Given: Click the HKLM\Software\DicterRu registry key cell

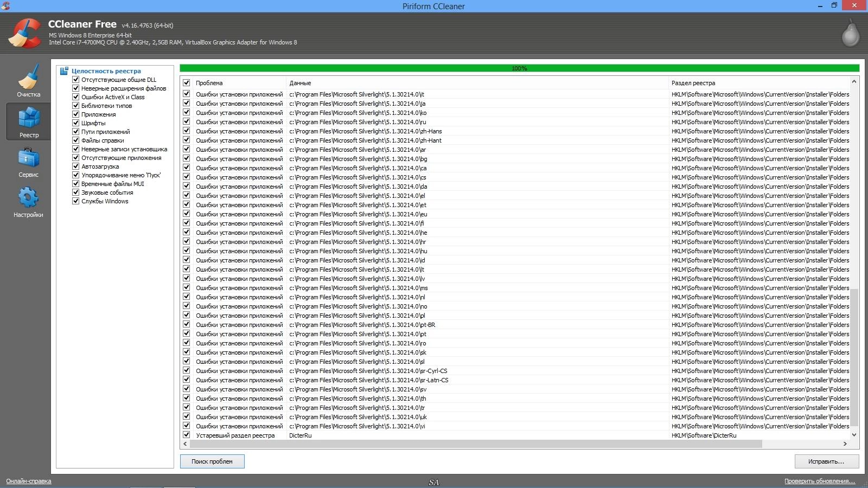Looking at the screenshot, I should coord(704,435).
